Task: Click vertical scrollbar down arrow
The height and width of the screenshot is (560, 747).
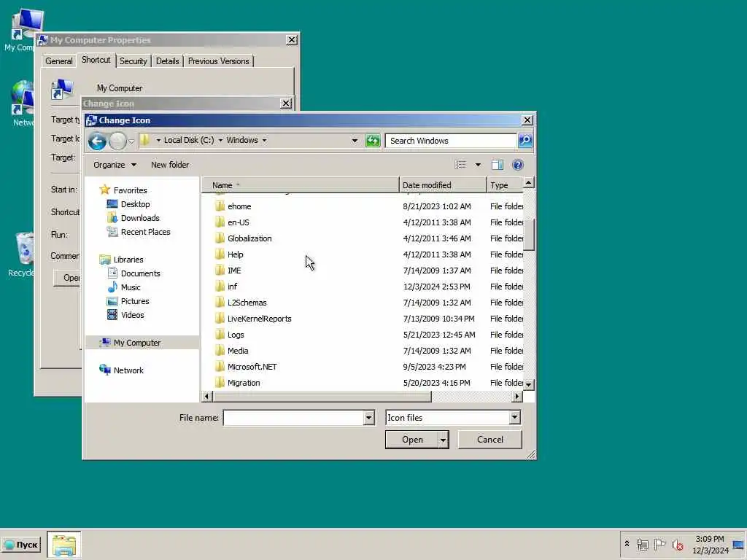Action: coord(528,384)
